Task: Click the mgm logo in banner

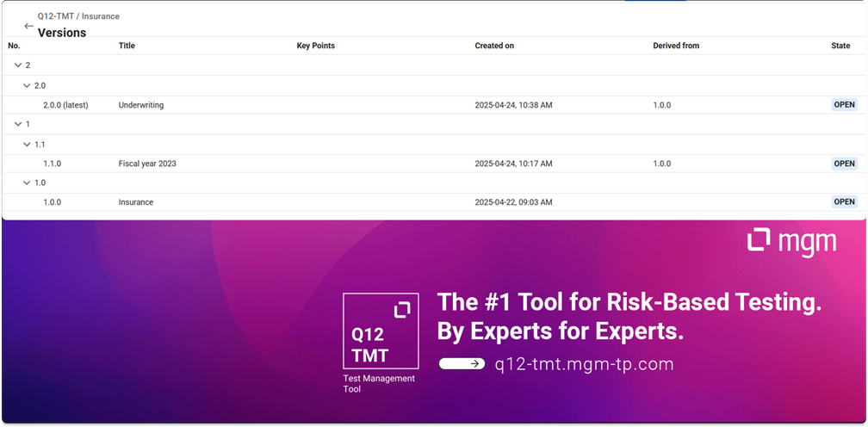Action: tap(791, 242)
